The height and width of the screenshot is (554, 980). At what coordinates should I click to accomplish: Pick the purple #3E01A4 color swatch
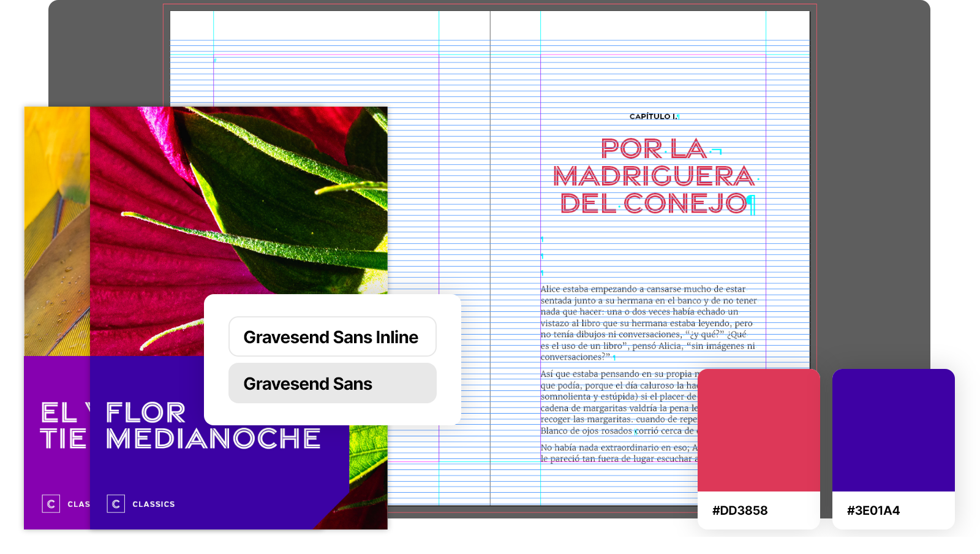[x=893, y=430]
